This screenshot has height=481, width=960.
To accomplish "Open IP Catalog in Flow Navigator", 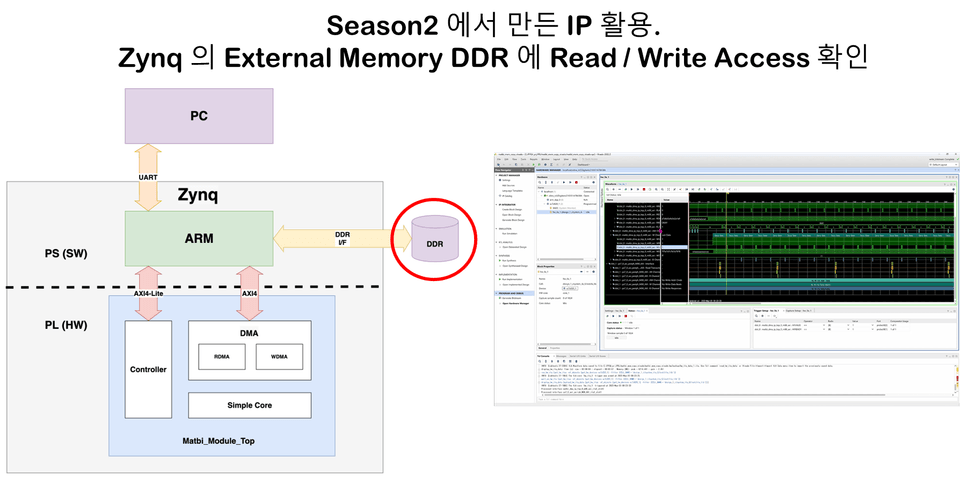I will point(508,196).
